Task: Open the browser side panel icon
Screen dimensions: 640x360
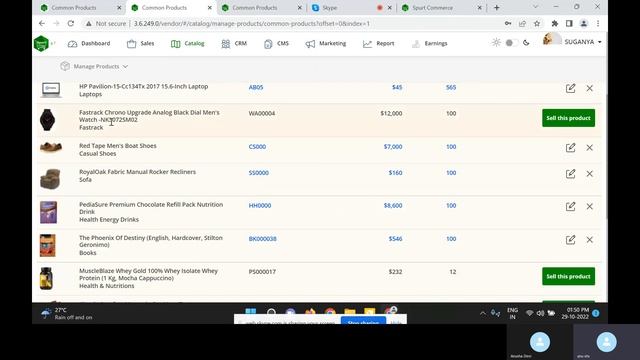Action: [569, 24]
